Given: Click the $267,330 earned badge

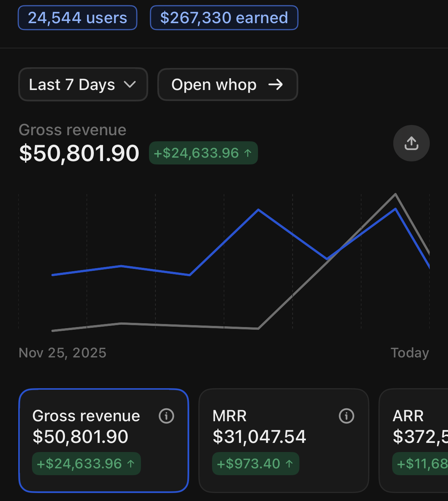Looking at the screenshot, I should [x=224, y=17].
